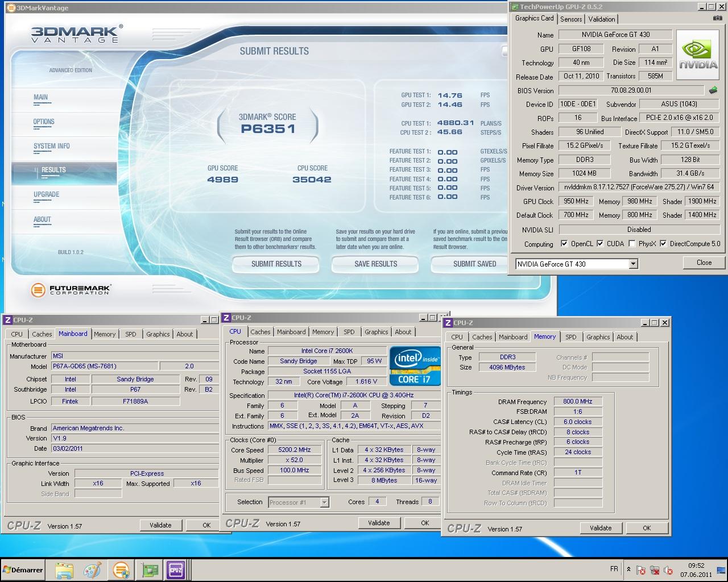Open Windows Explorer from the taskbar
This screenshot has height=582, width=728.
tap(64, 569)
